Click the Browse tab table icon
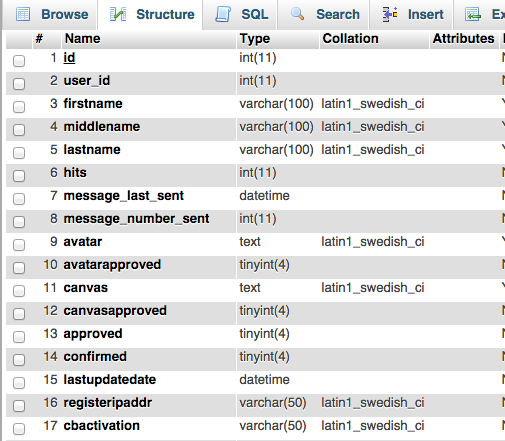The image size is (505, 441). click(23, 14)
